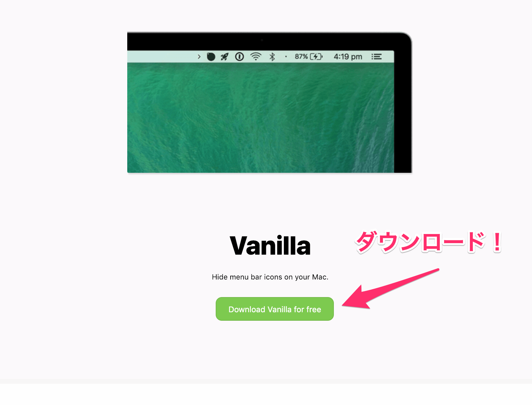Screen dimensions: 532x405
Task: Click Download Vanilla for free button
Action: (x=275, y=309)
